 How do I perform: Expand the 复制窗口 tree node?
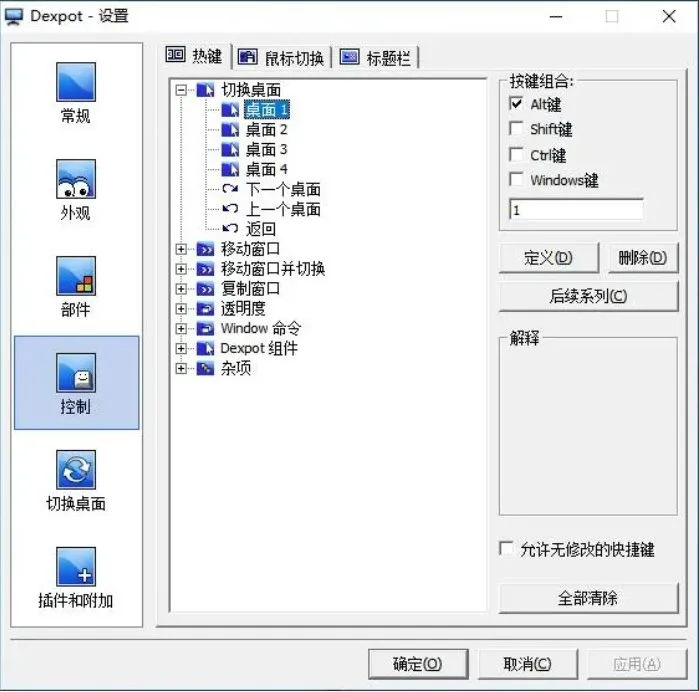click(181, 289)
